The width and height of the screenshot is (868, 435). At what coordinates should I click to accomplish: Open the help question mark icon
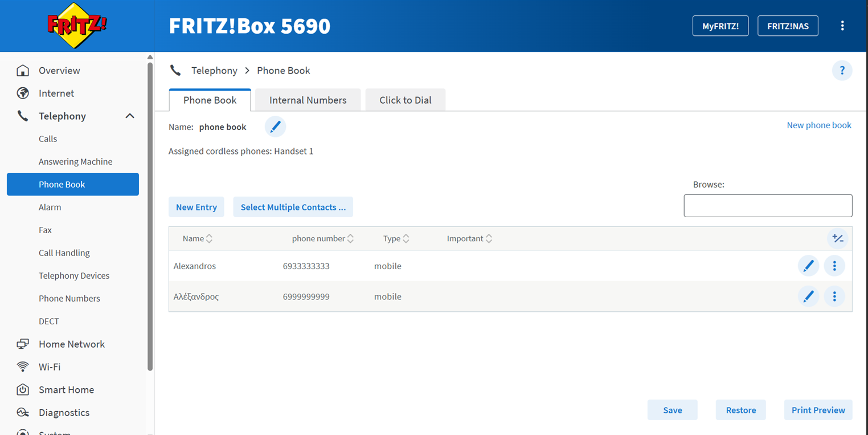(842, 71)
